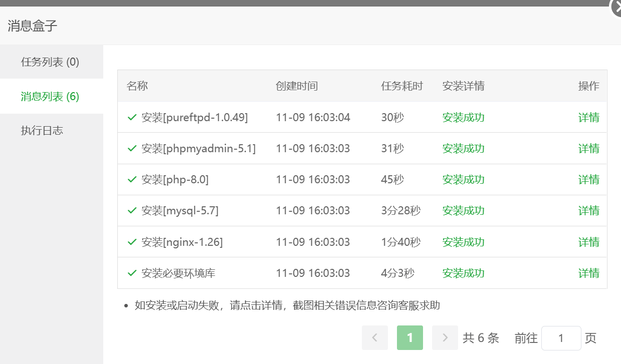Click the green checkmark beside pureftpd-1.0.49
621x364 pixels.
pos(132,117)
